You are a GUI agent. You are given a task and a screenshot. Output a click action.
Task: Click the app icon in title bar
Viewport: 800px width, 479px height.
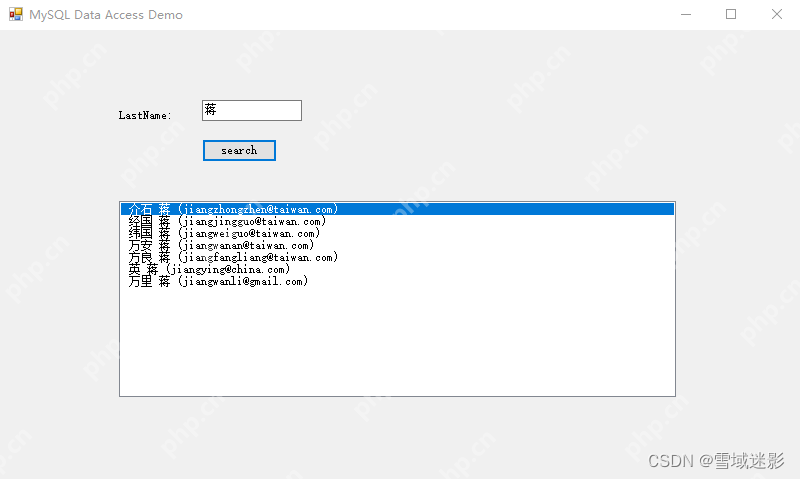coord(16,14)
